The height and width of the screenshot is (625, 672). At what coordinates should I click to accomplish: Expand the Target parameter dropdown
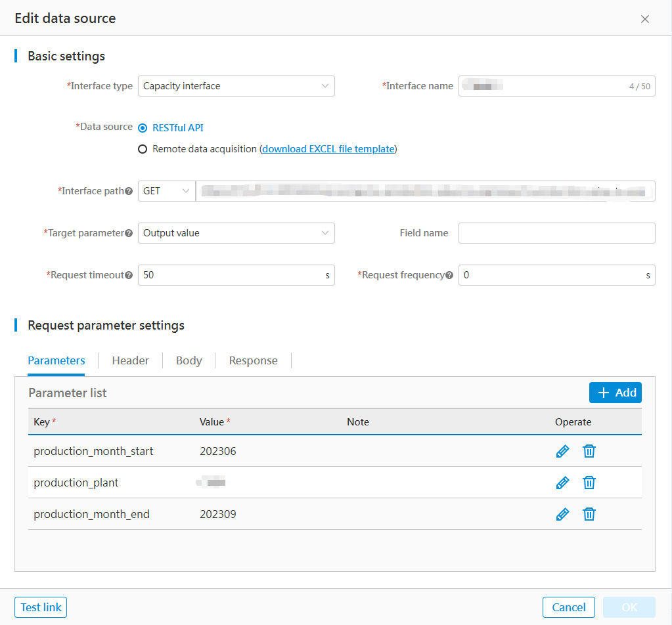236,233
